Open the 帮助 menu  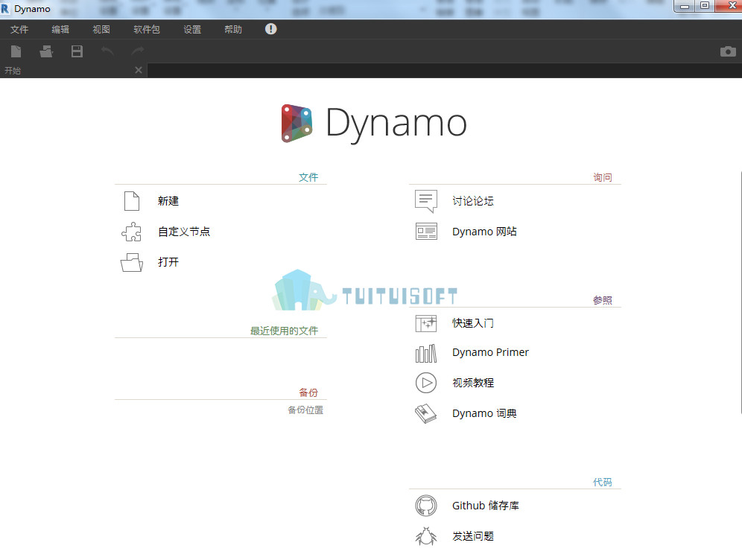[x=233, y=29]
